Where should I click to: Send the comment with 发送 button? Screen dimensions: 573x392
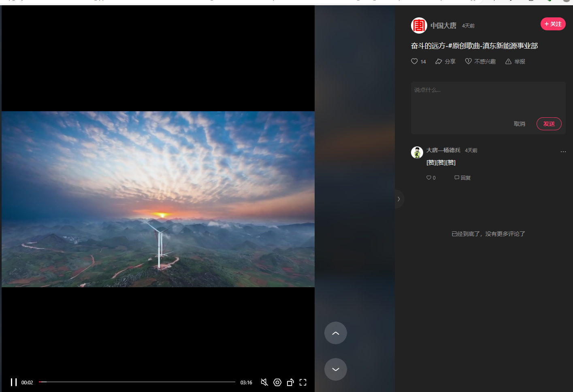tap(549, 123)
